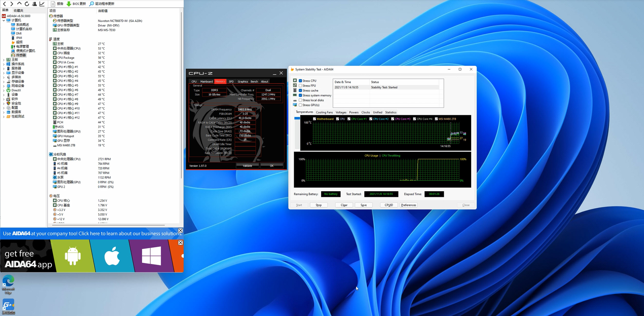The height and width of the screenshot is (316, 644).
Task: Click the AIDA64 back navigation arrow
Action: click(4, 4)
